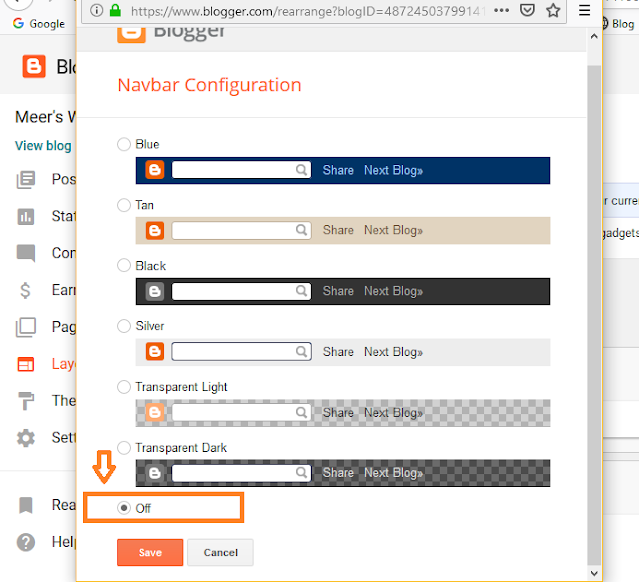
Task: Click Next Blog link in Blue preview
Action: click(x=393, y=170)
